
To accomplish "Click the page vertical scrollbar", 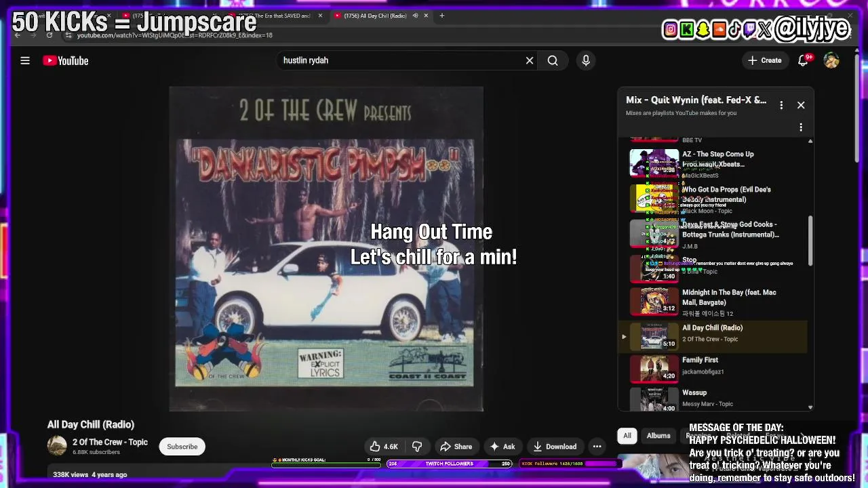I will click(x=856, y=108).
